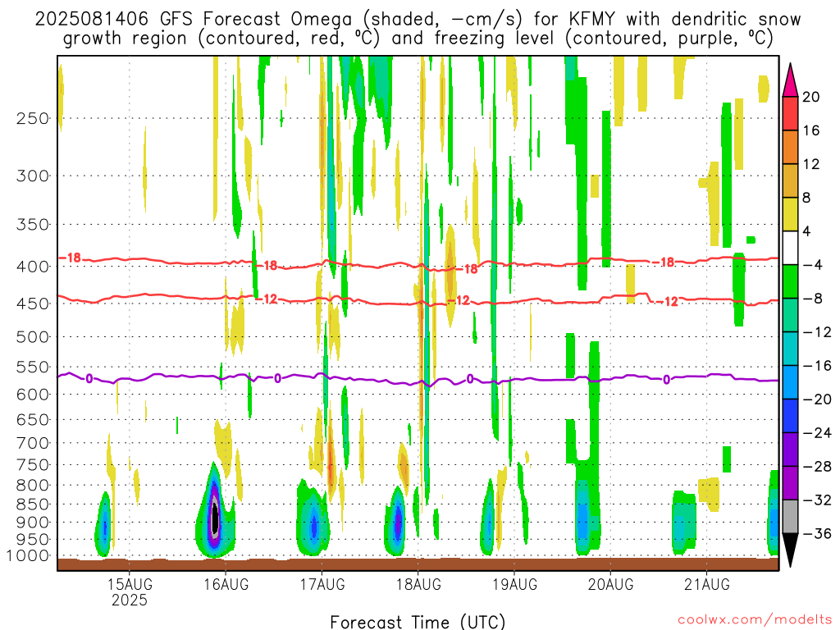This screenshot has width=840, height=630.
Task: Click the 350 pressure level label
Action: (x=33, y=225)
